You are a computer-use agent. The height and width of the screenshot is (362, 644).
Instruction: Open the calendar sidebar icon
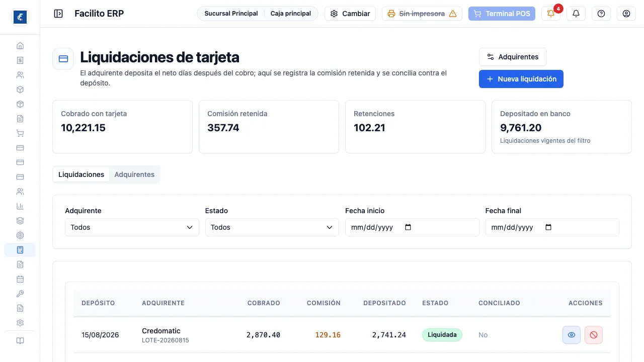pyautogui.click(x=20, y=279)
